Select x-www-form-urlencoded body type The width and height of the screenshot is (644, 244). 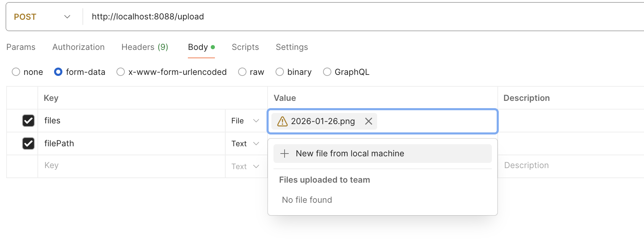tap(121, 72)
